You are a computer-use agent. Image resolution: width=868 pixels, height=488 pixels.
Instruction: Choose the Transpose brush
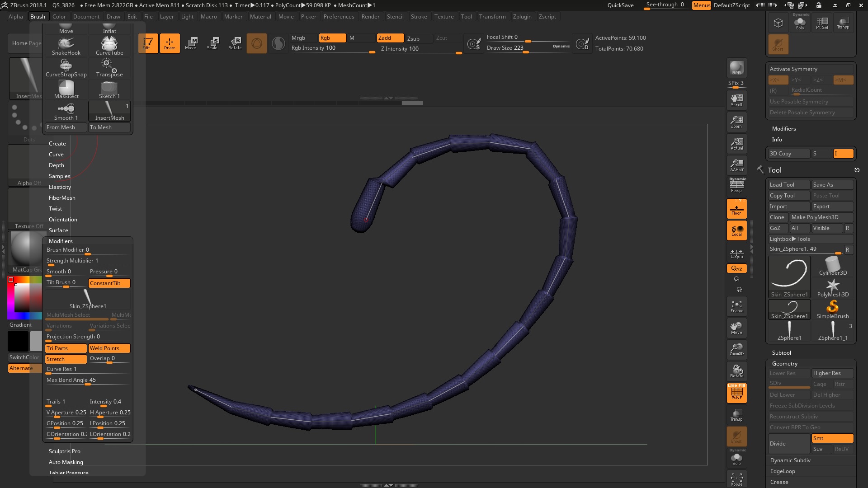[x=109, y=68]
